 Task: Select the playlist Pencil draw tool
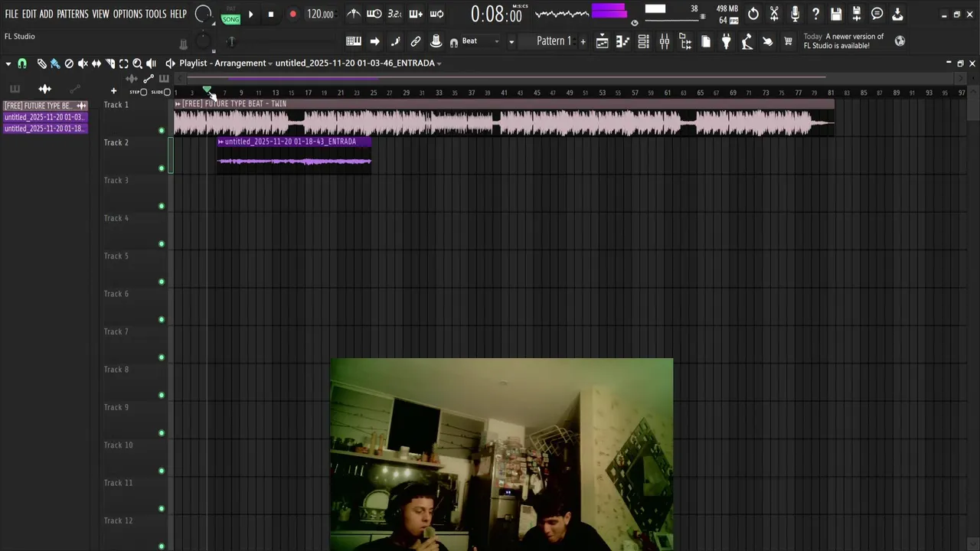point(41,64)
